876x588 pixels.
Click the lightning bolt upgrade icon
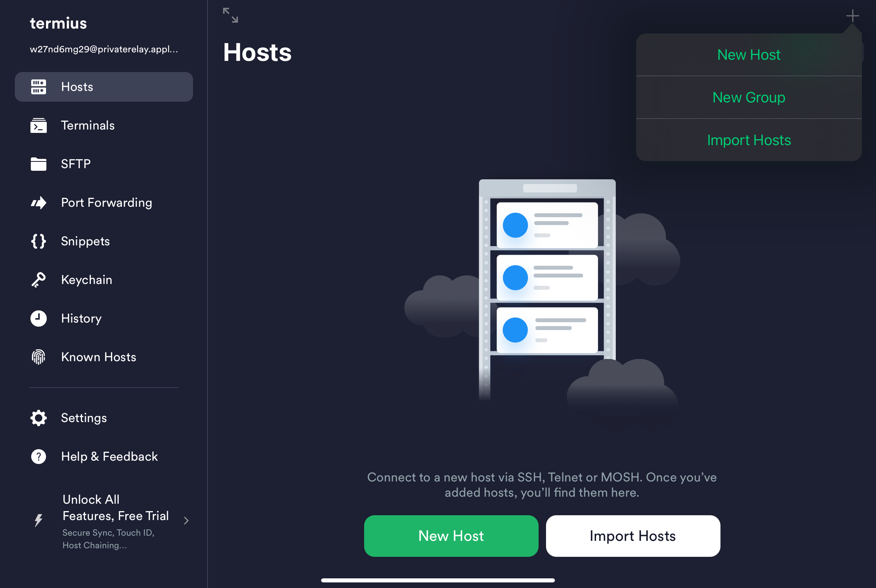38,520
